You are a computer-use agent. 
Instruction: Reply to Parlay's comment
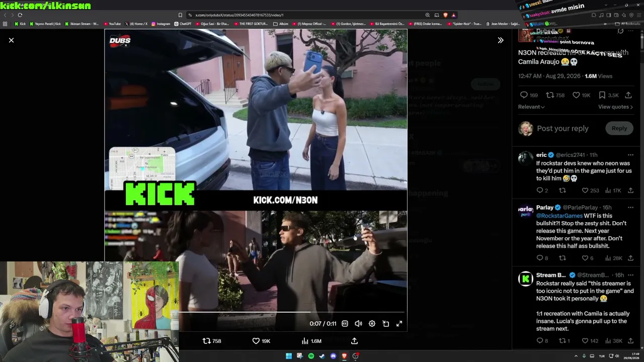[542, 258]
